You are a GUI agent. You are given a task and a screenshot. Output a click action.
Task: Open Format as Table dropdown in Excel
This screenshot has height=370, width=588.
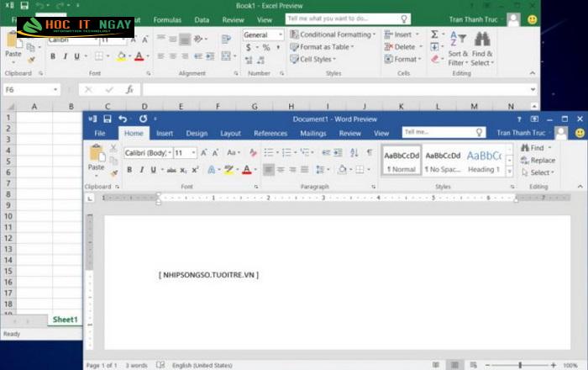click(x=322, y=47)
